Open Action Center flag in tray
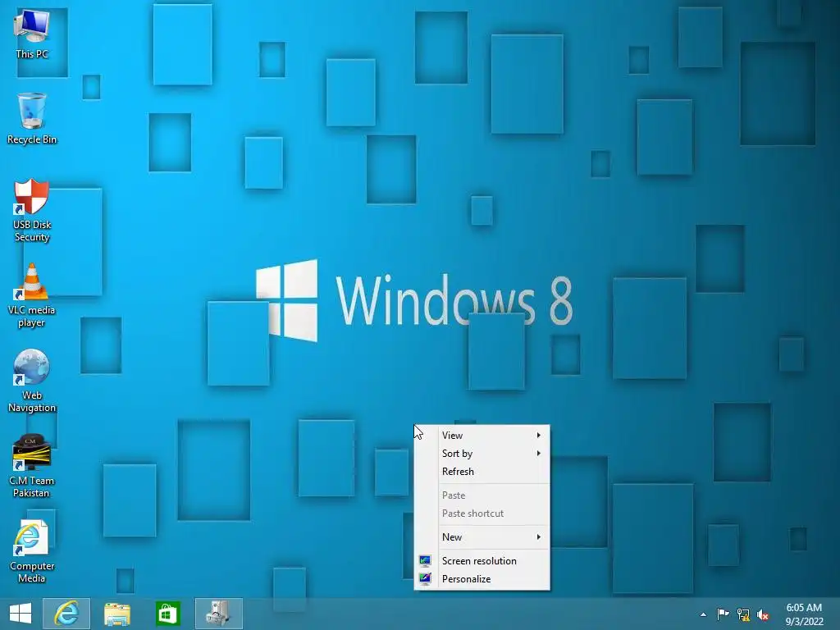 [x=723, y=614]
